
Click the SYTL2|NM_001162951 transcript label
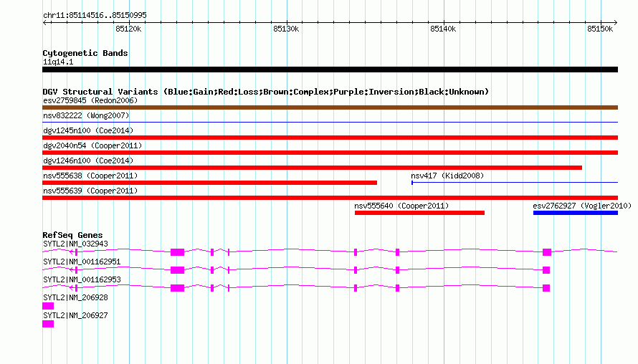coord(82,262)
